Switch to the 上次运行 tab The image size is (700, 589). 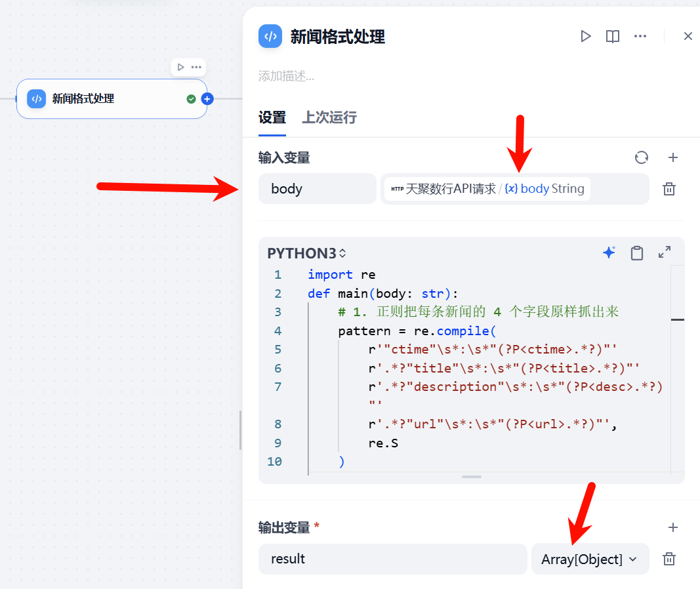point(329,118)
